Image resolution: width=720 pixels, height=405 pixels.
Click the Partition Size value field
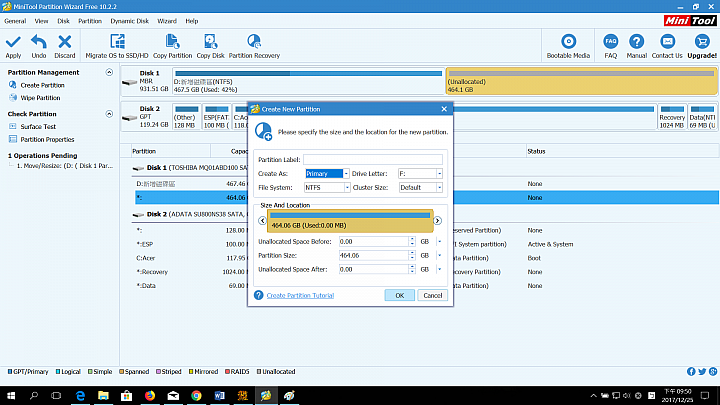[373, 255]
